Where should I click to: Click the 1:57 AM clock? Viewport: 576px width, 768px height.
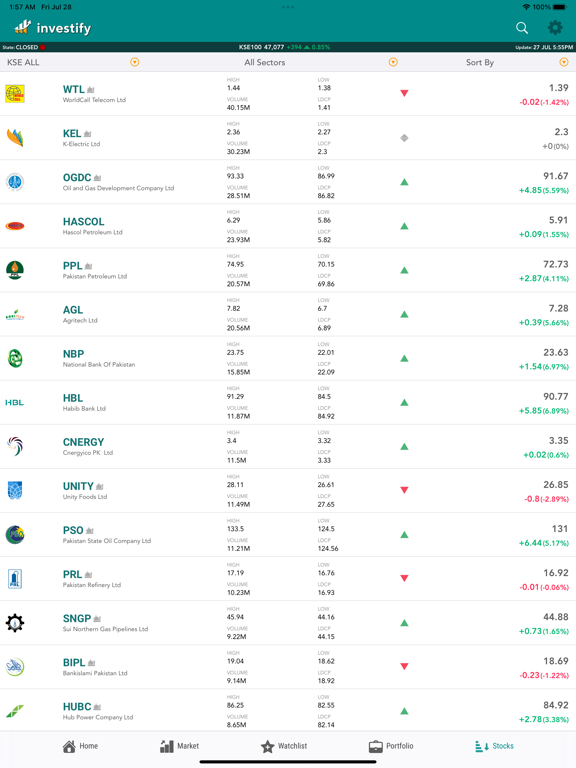(22, 7)
